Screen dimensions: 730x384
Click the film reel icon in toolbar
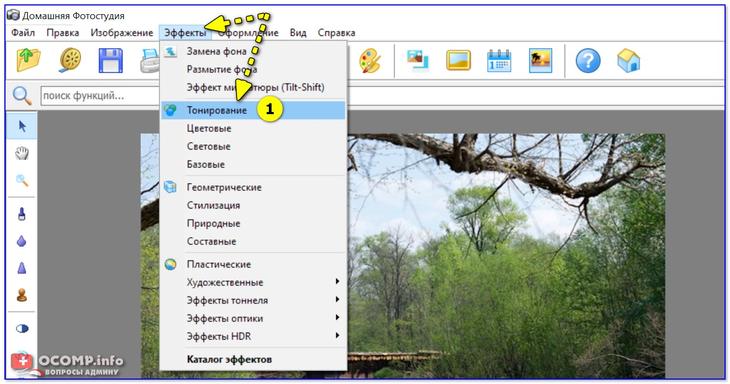pos(70,61)
